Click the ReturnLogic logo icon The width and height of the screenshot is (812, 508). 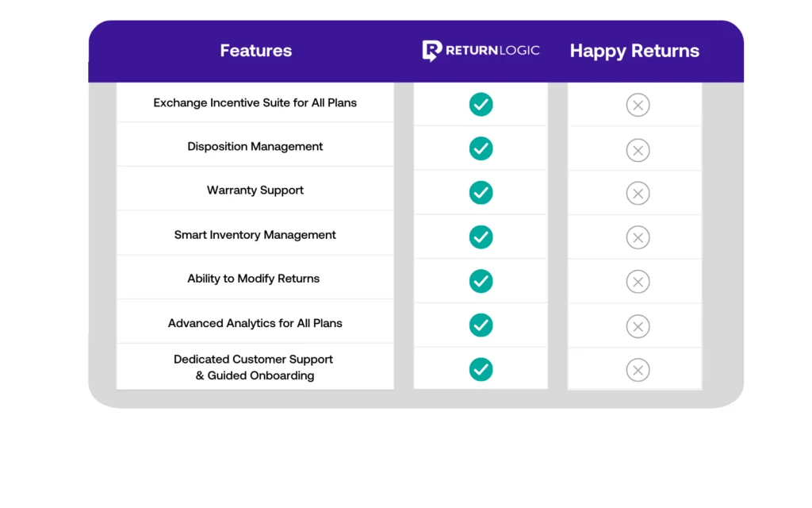431,50
